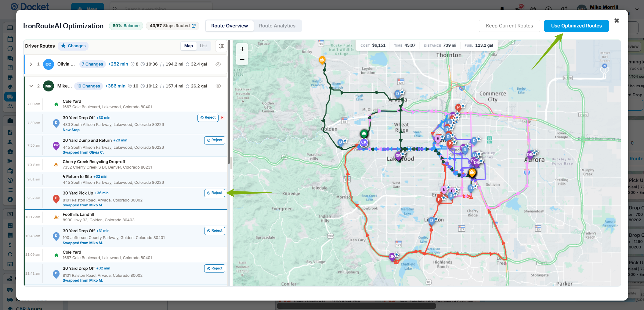Reject the 30 Yard Pick Up change
Screen dimensions: 644x310
coord(215,193)
